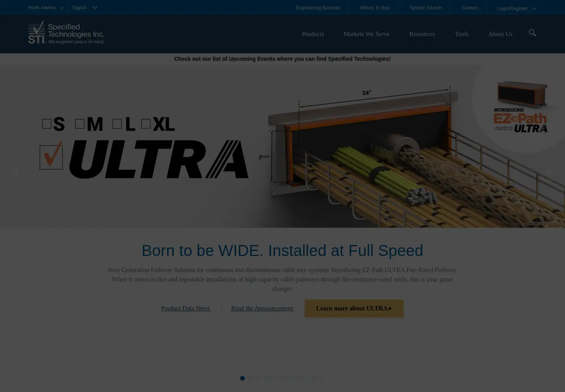Screen dimensions: 565x392
Task: Click the Upcoming Events announcement banner
Action: click(x=282, y=59)
